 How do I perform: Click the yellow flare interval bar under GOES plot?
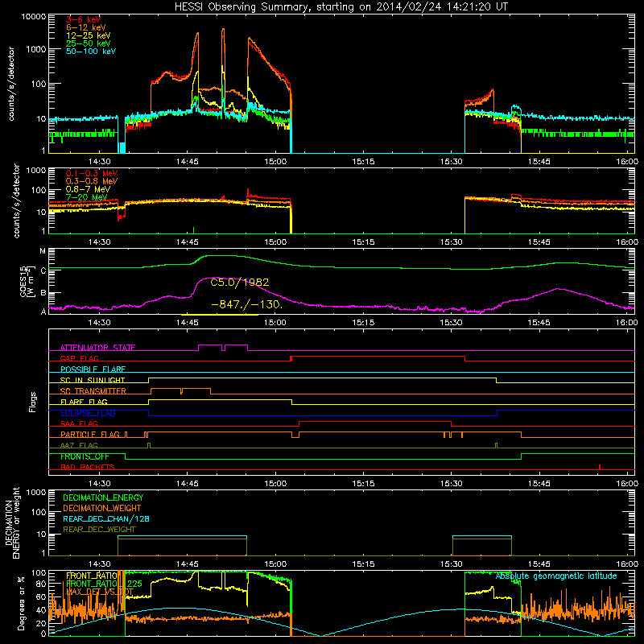[x=219, y=315]
